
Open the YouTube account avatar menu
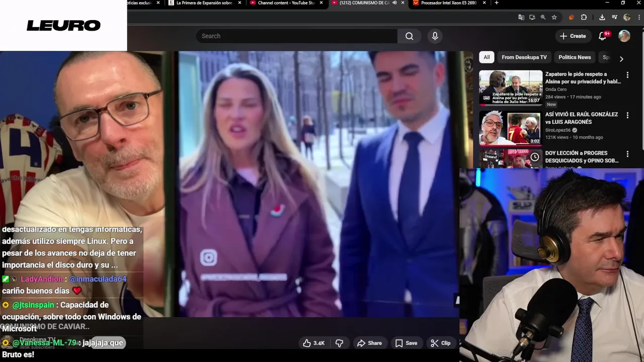pos(624,36)
